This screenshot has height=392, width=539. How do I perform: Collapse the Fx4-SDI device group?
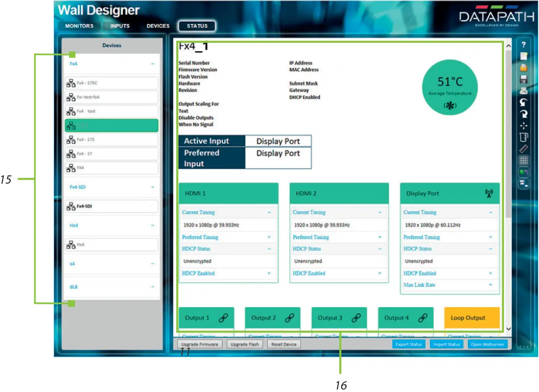point(152,187)
